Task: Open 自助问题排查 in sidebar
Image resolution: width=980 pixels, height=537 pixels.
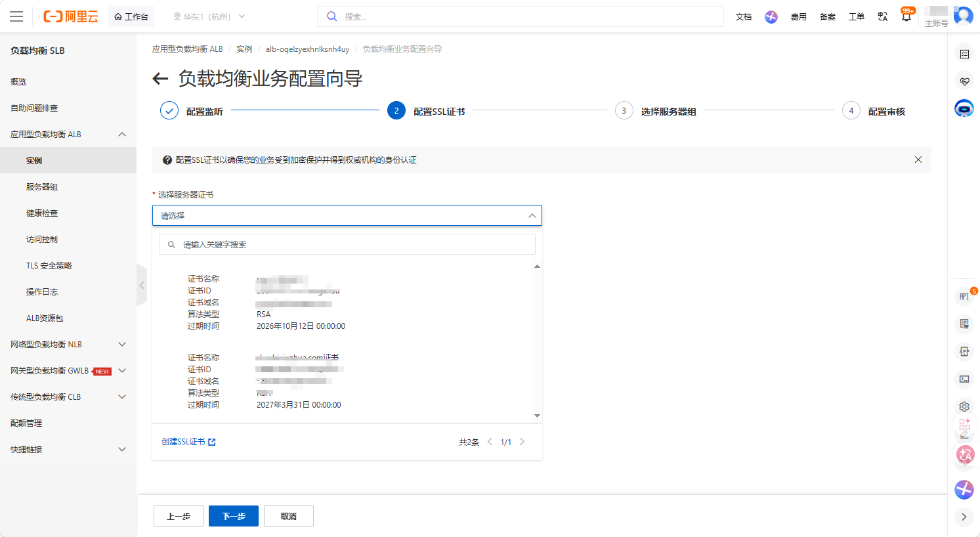Action: [x=34, y=108]
